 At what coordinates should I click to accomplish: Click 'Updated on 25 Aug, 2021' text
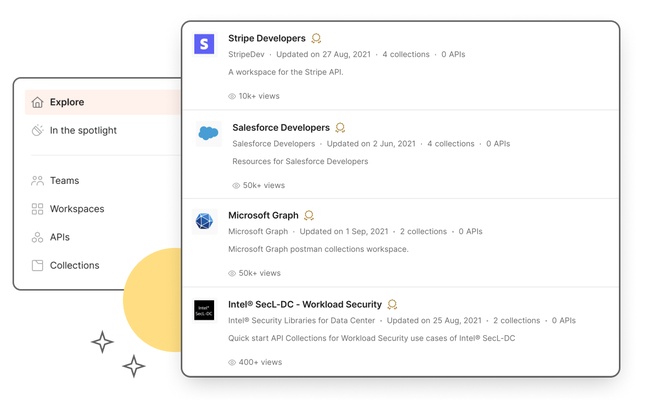[x=434, y=320]
